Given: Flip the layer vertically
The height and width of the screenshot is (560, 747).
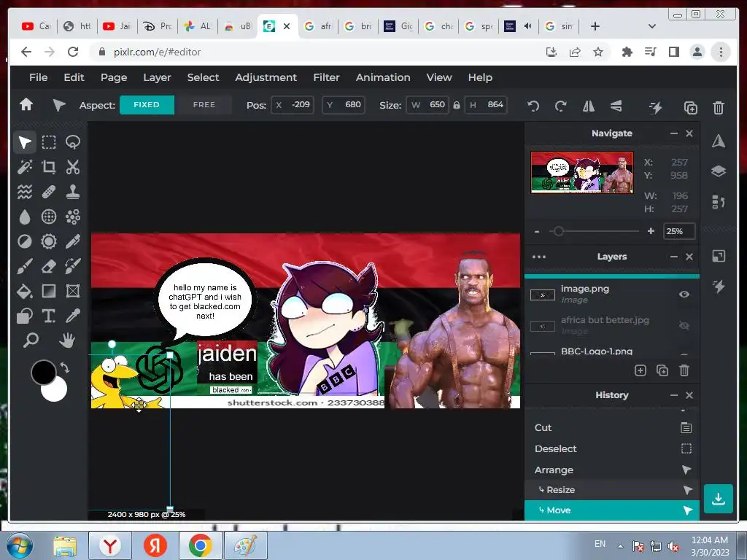Looking at the screenshot, I should tap(616, 106).
